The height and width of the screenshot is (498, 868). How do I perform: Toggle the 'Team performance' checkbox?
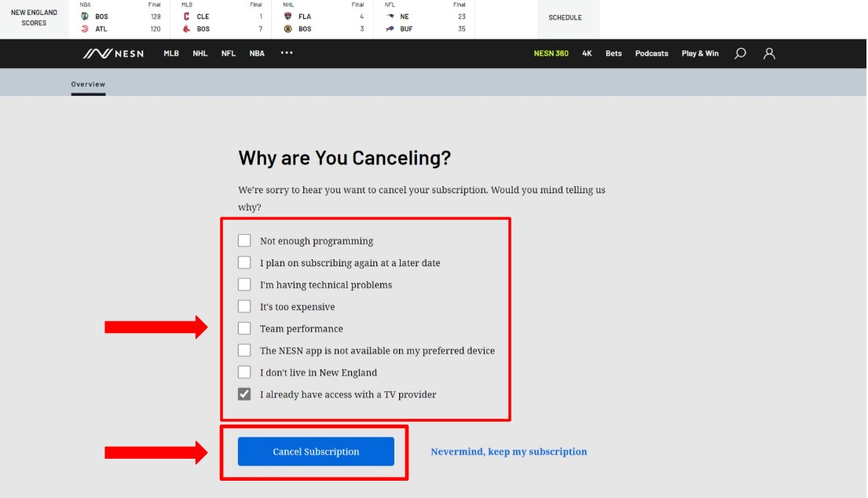tap(244, 328)
